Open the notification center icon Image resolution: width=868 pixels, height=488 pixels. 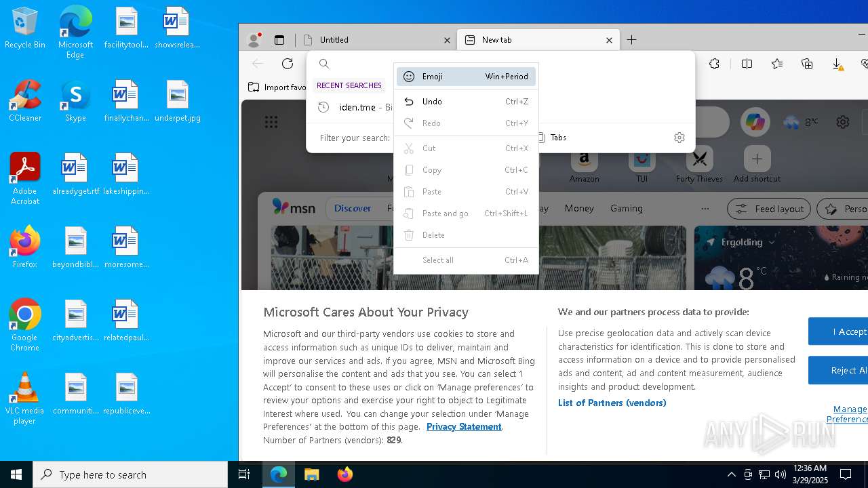[846, 474]
